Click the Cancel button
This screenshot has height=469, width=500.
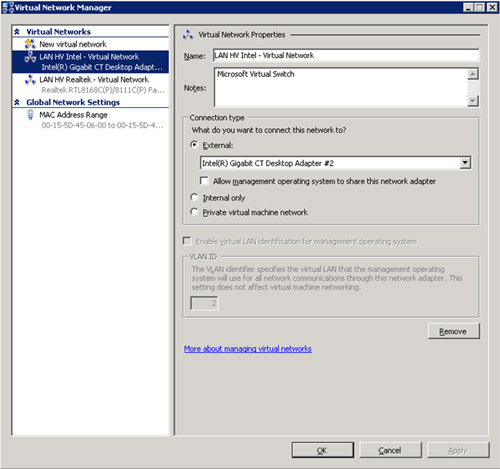390,450
